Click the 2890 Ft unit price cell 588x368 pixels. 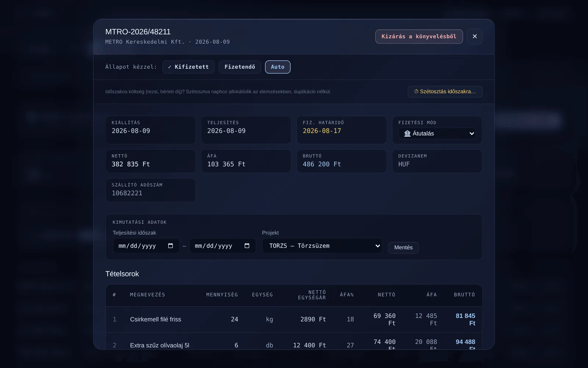pyautogui.click(x=313, y=319)
